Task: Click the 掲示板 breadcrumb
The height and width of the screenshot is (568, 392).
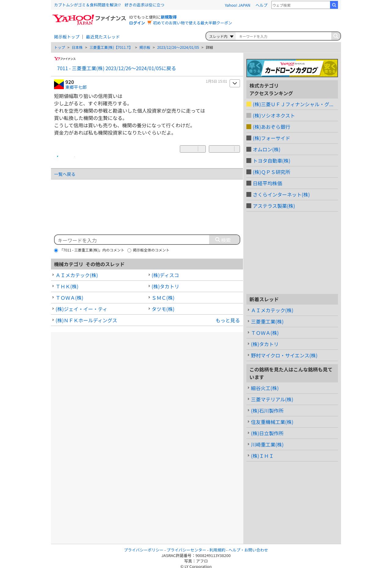Action: coord(145,48)
